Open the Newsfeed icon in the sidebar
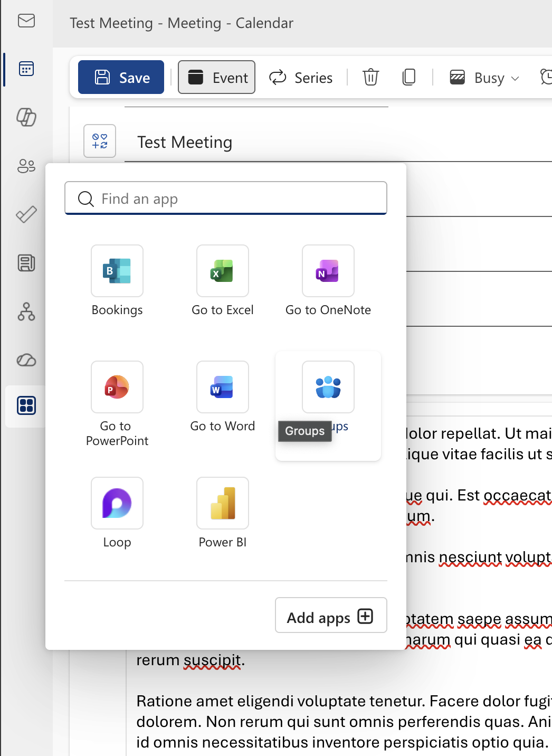This screenshot has width=552, height=756. [26, 262]
